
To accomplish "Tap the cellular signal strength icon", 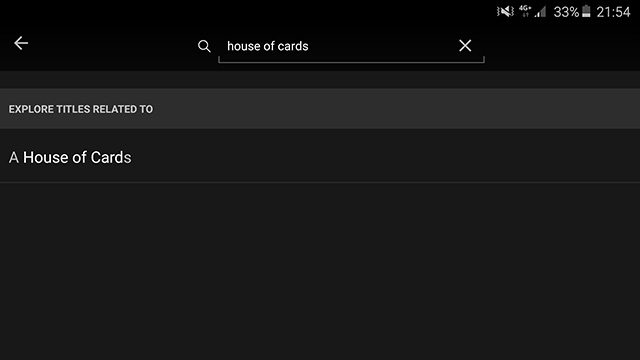I will click(x=540, y=11).
